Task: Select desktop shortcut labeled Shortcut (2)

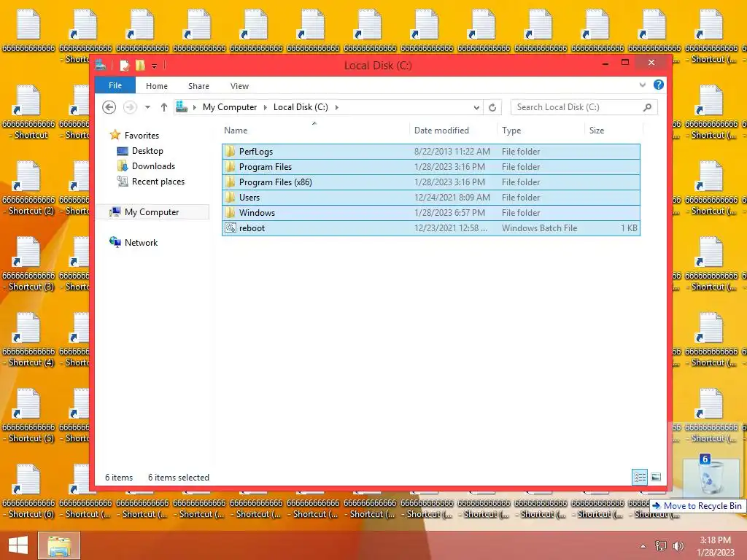Action: pyautogui.click(x=28, y=189)
